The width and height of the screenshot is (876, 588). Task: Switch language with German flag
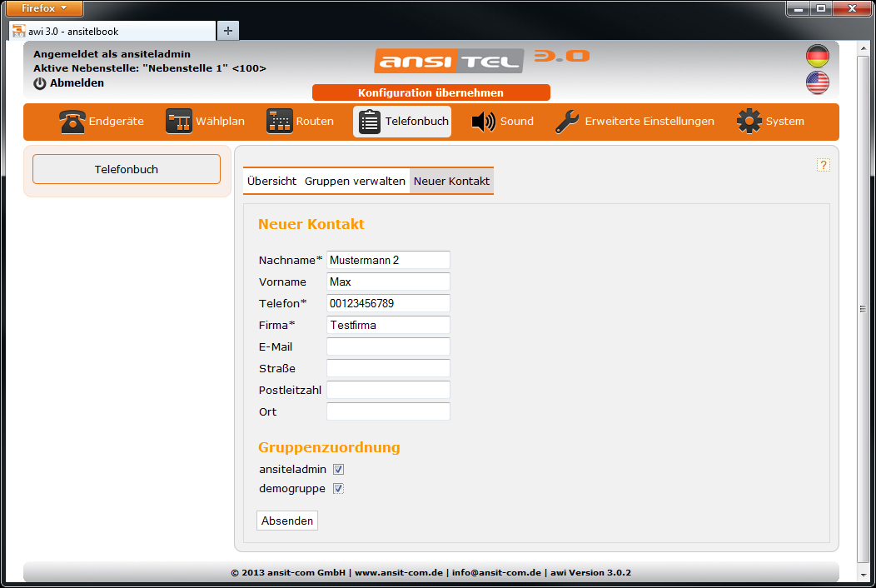point(817,57)
